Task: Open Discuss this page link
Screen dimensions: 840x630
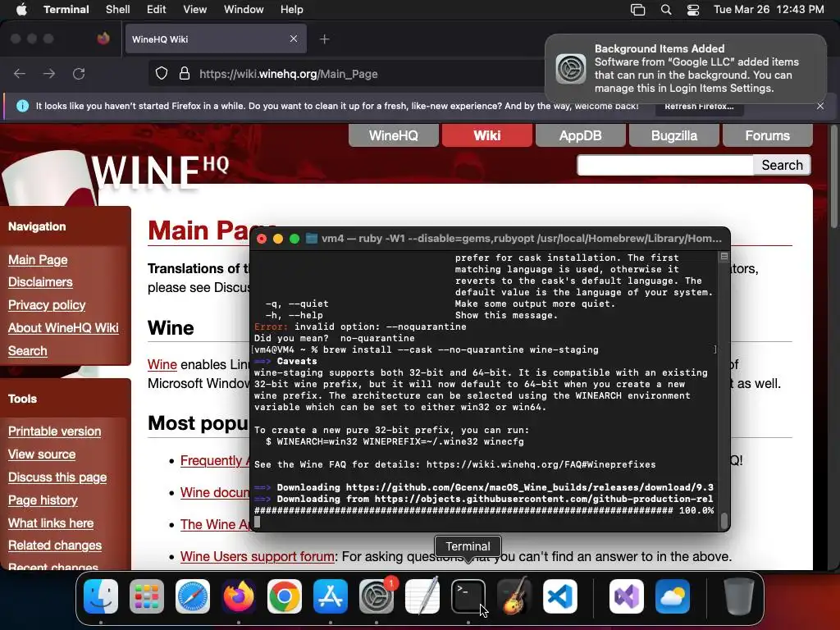Action: tap(57, 477)
